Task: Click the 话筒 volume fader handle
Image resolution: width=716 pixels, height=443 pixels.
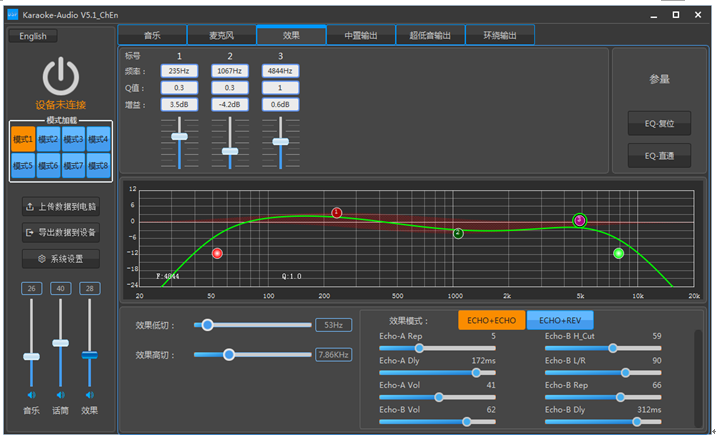Action: pyautogui.click(x=60, y=343)
